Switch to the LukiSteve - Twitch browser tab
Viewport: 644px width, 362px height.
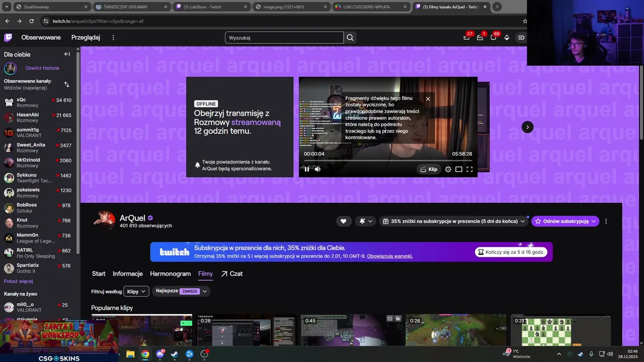(x=211, y=7)
